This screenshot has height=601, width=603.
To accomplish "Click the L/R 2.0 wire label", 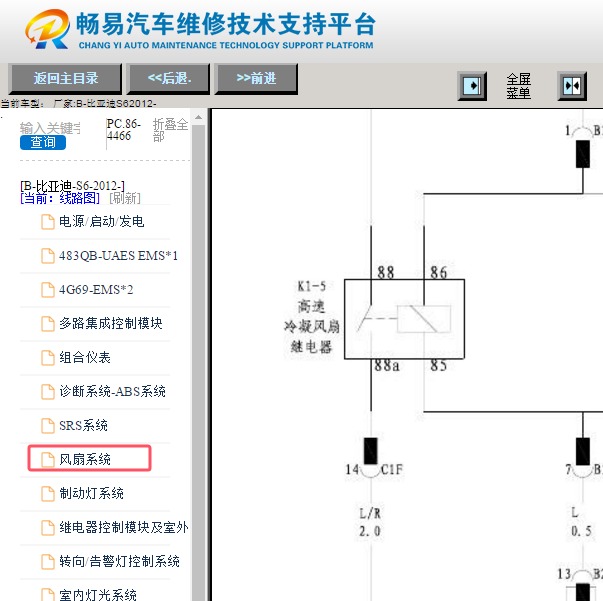I will click(370, 523).
